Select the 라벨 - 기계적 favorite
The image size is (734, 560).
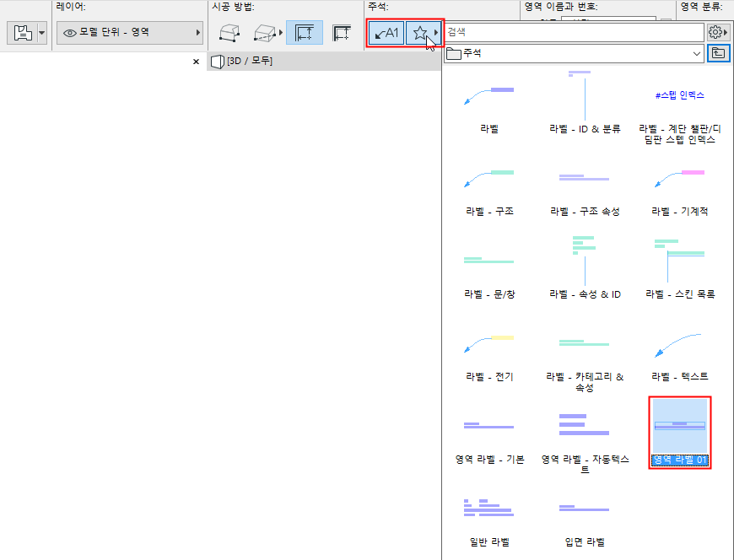click(x=680, y=190)
